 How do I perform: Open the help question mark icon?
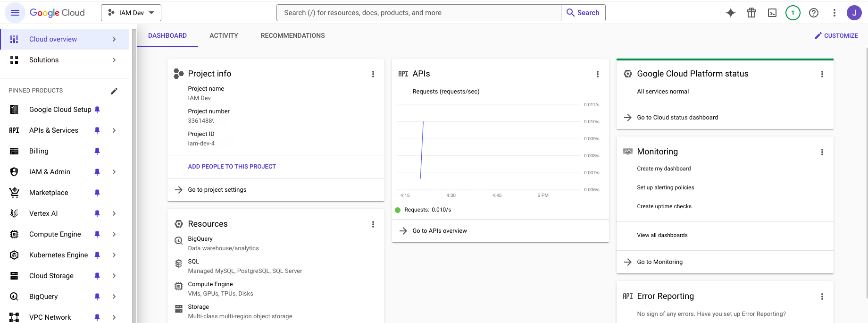[814, 13]
